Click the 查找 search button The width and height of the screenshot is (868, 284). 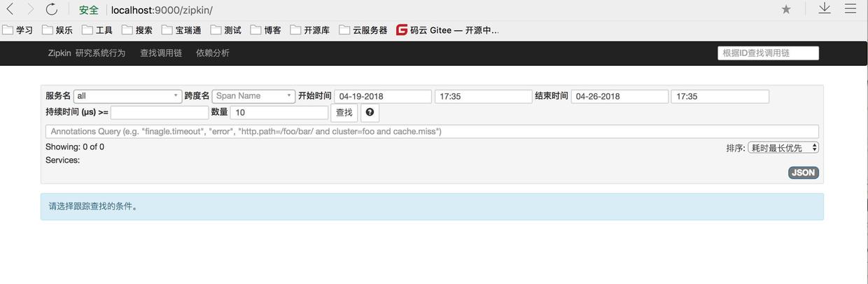tap(344, 113)
